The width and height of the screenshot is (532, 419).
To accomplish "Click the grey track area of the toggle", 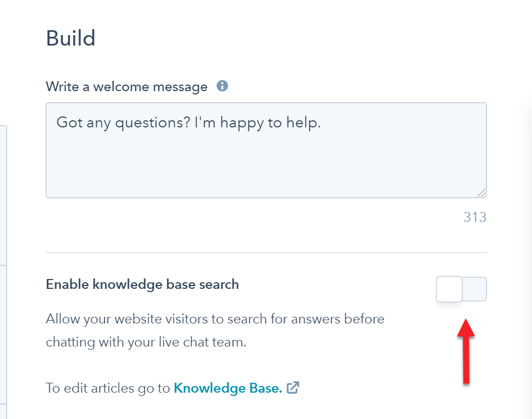I will coord(474,289).
